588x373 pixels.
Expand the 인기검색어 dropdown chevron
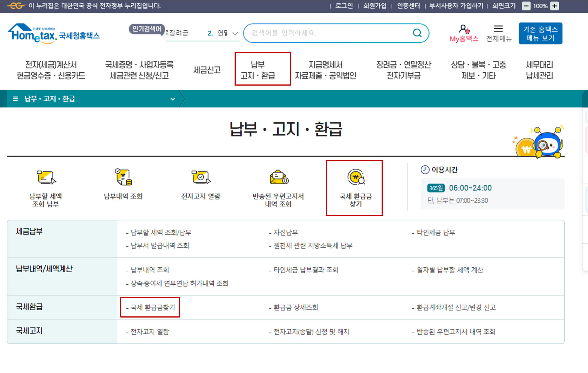[235, 33]
